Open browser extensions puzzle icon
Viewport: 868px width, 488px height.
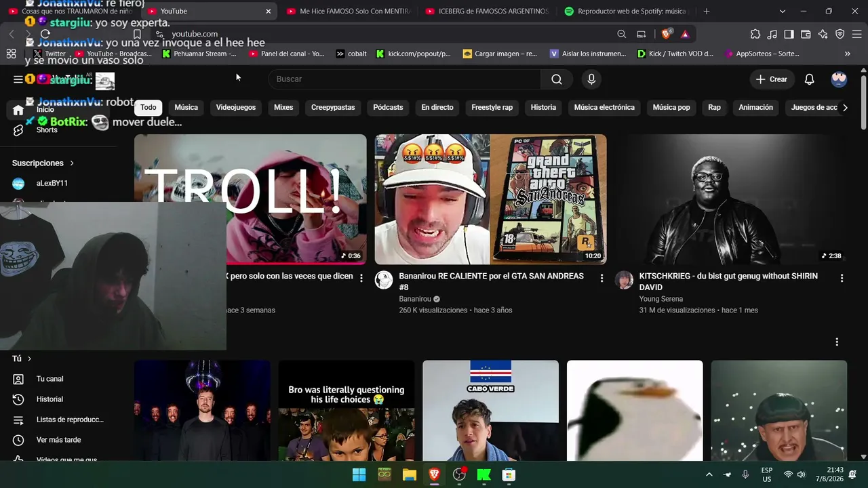pos(755,34)
